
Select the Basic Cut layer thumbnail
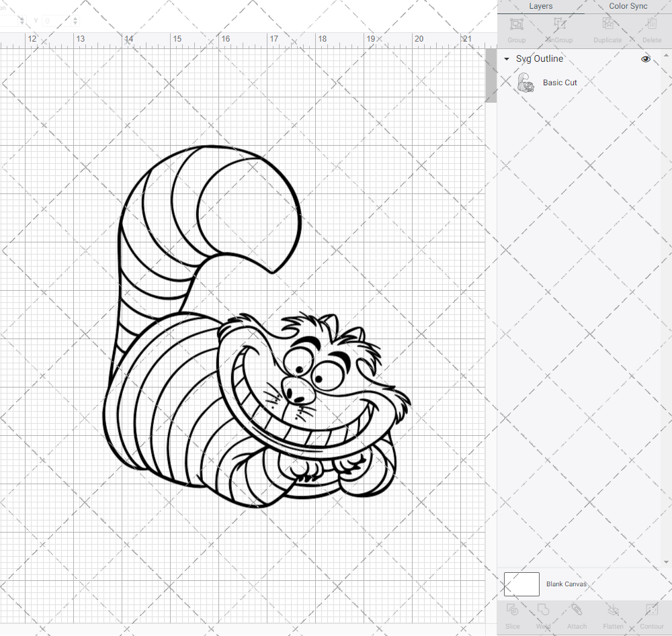pos(526,83)
